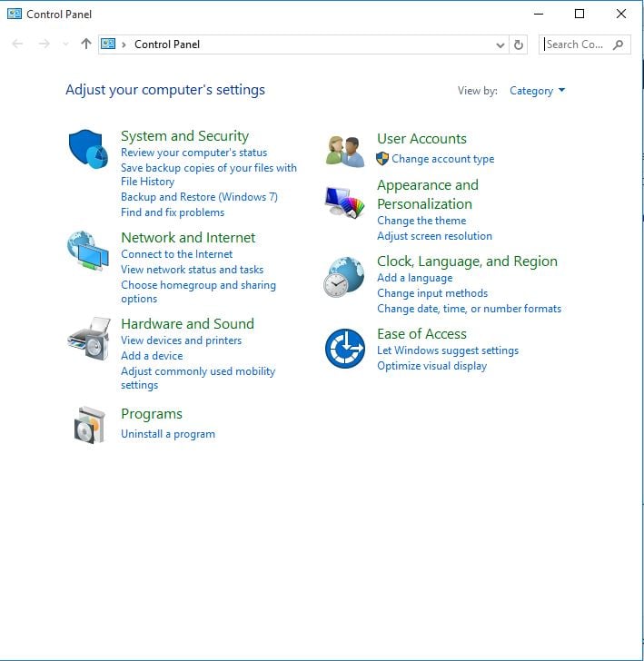Viewport: 644px width, 661px height.
Task: Open System and Security heading
Action: (184, 136)
